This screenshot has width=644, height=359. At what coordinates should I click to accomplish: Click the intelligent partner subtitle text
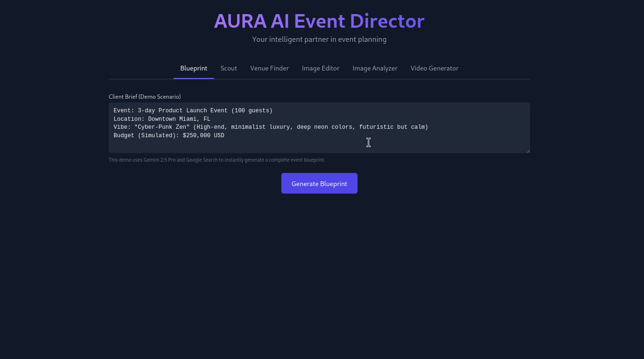tap(319, 39)
